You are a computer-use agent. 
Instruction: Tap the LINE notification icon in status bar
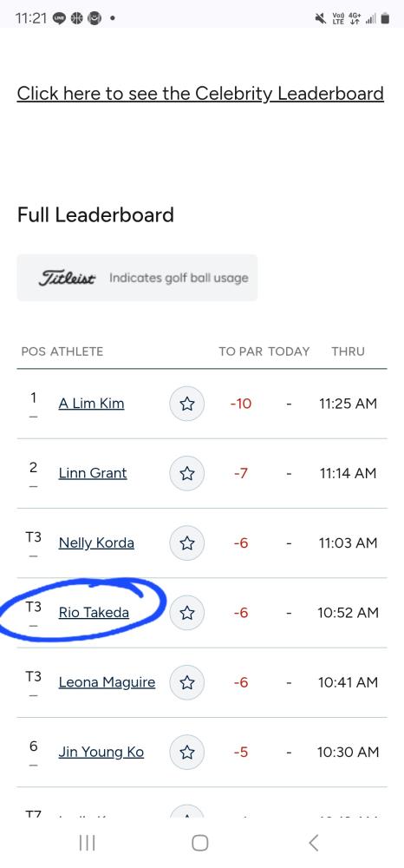coord(59,18)
